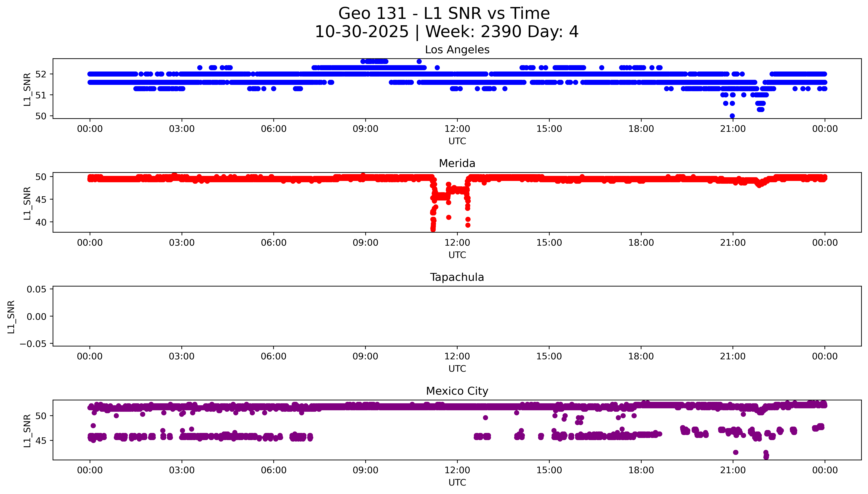Click the 'Tapachula' subplot title

457,277
